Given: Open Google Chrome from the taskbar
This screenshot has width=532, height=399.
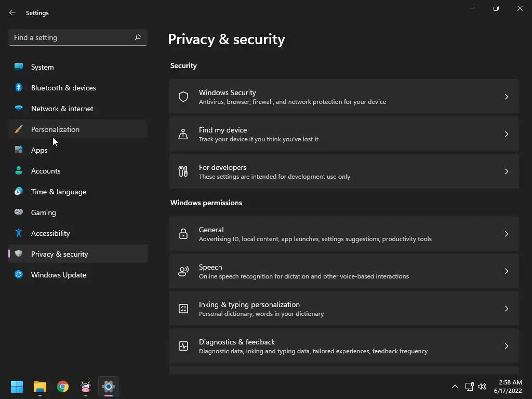Looking at the screenshot, I should [63, 387].
